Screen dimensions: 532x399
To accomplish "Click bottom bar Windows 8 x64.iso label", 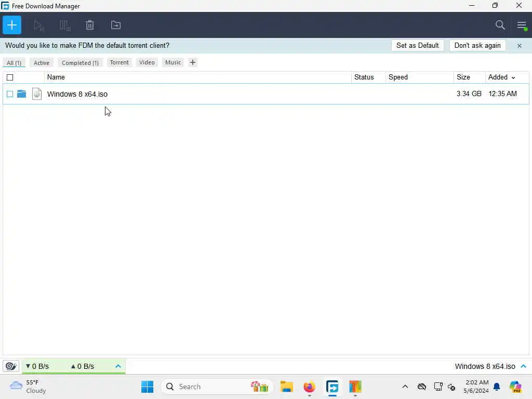I will (485, 366).
